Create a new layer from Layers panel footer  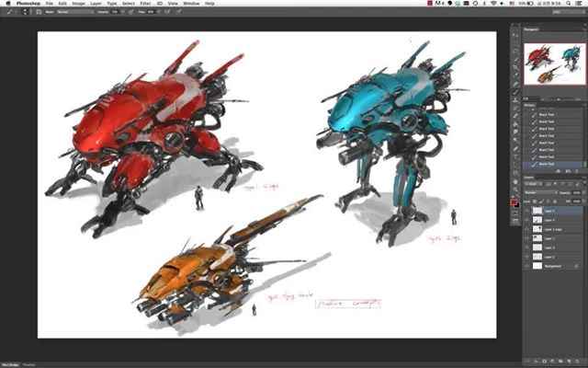(x=570, y=363)
